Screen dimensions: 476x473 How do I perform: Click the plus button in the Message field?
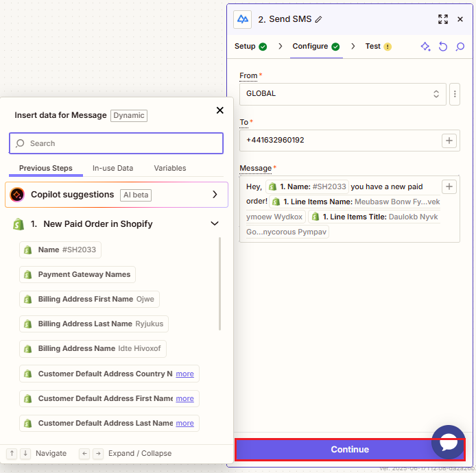coord(449,186)
